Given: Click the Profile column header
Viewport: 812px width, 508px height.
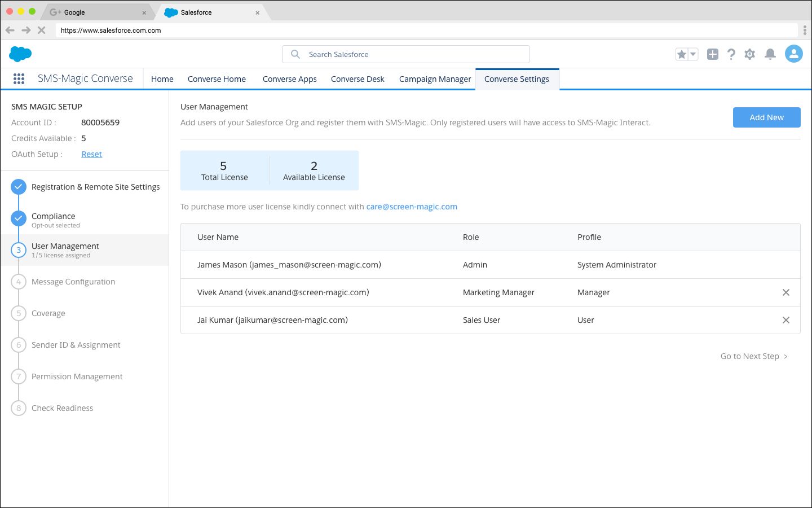Looking at the screenshot, I should pyautogui.click(x=589, y=237).
